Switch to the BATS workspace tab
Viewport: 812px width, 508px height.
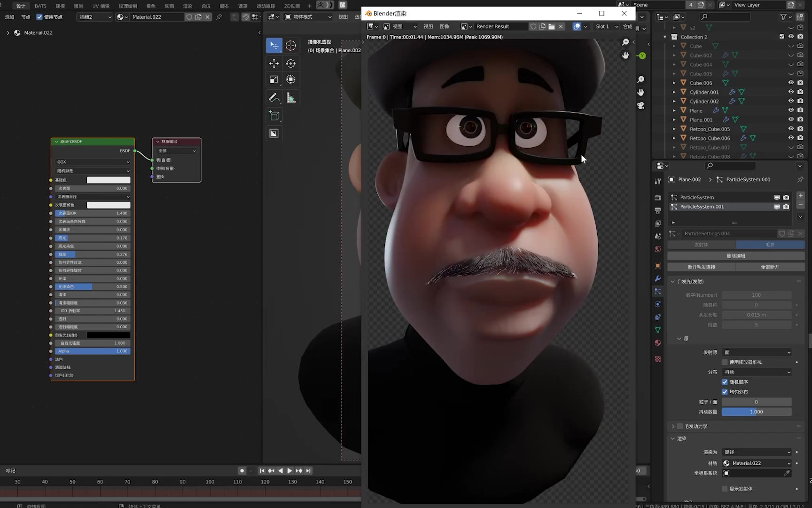coord(40,6)
